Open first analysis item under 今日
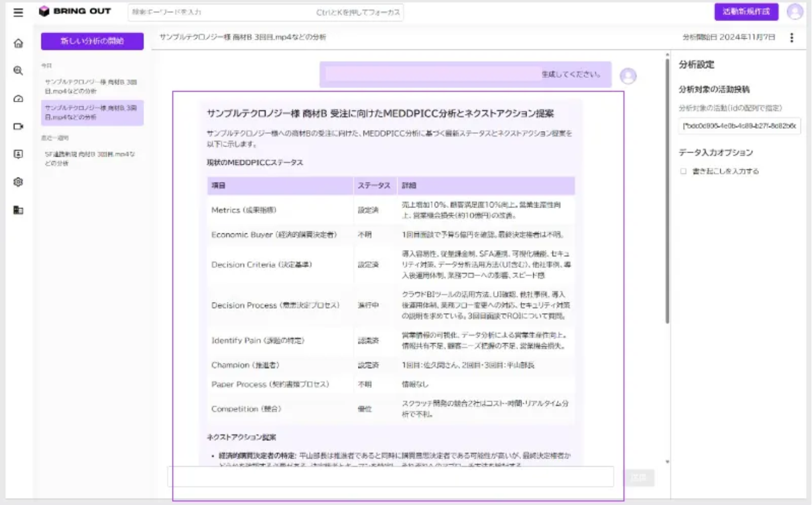 (x=92, y=86)
